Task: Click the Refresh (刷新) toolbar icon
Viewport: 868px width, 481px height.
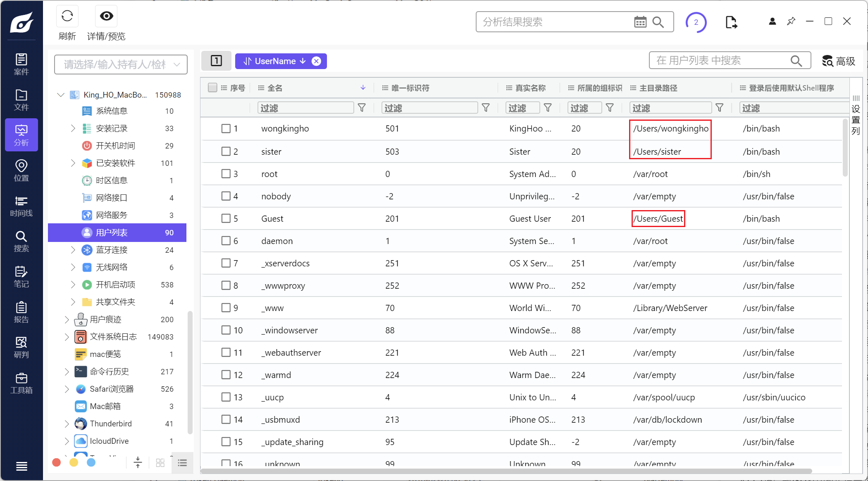Action: pos(67,17)
